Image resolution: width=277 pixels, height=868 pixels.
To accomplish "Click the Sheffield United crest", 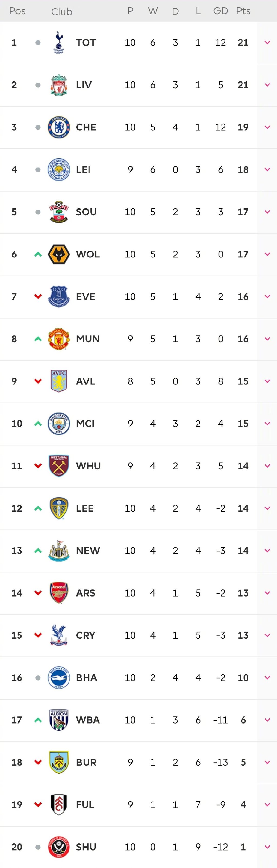I will pyautogui.click(x=59, y=847).
